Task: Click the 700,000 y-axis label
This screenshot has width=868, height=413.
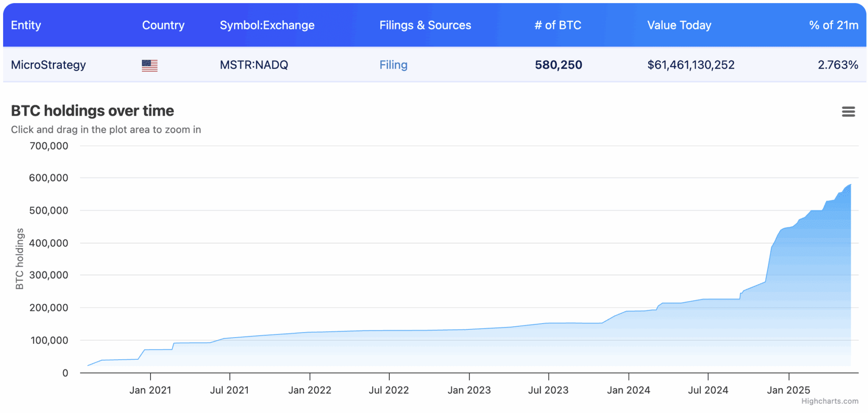Action: click(49, 146)
